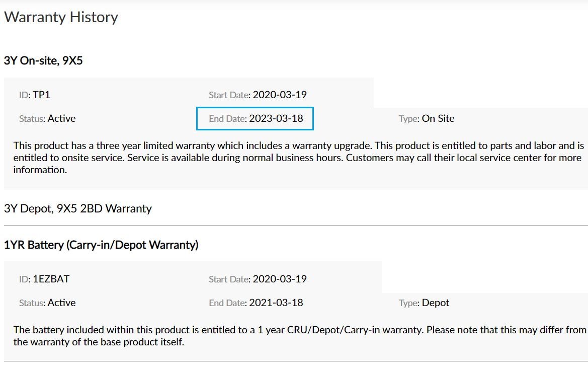Click the 'Depot' type text in battery section
Viewport: 588px width, 368px height.
436,303
